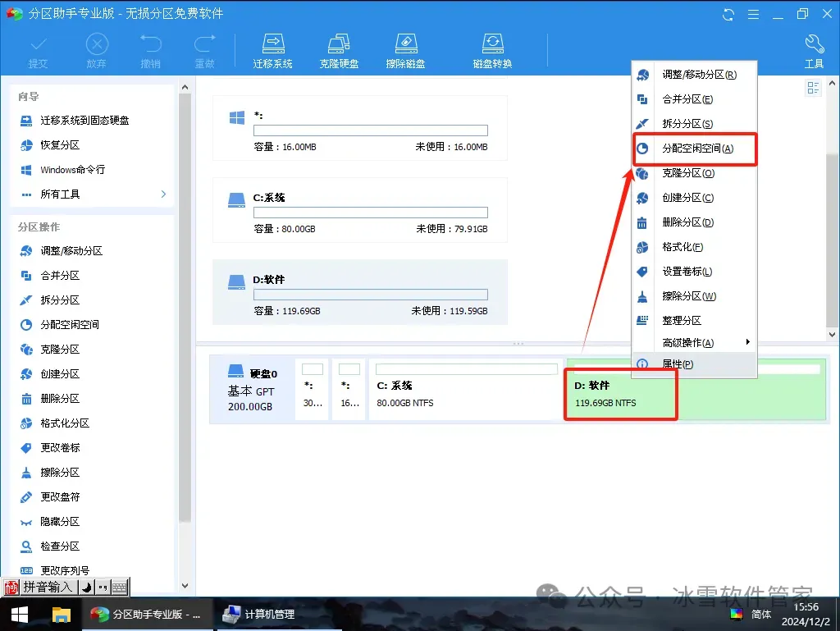Select 合并分区(E) in context menu
Screen dimensions: 840x631
coord(695,99)
